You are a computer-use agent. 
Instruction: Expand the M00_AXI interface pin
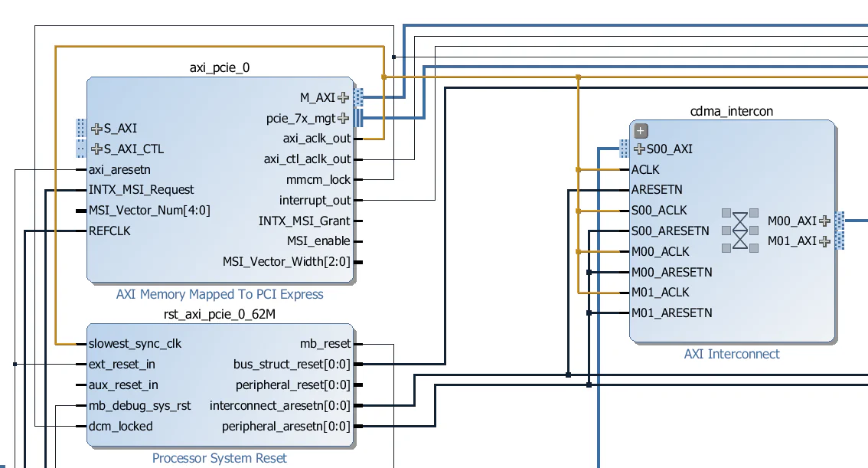point(825,220)
